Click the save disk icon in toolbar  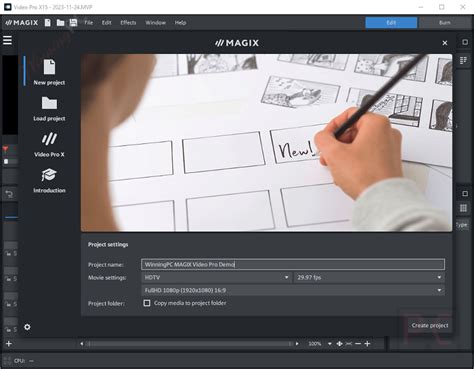click(x=73, y=23)
